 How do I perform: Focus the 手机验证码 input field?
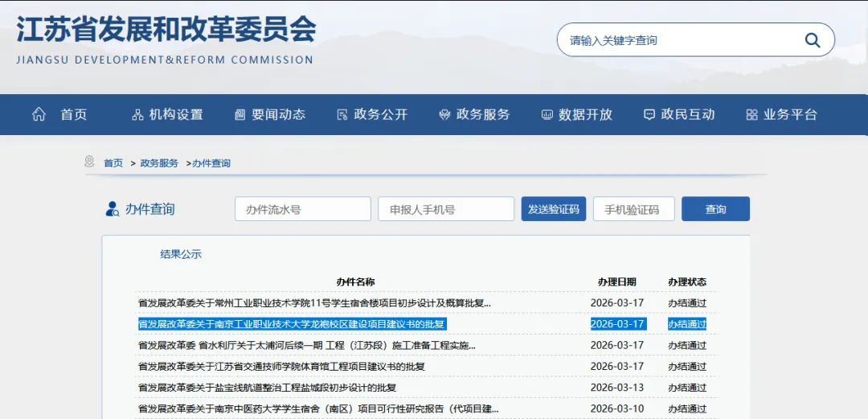point(634,209)
